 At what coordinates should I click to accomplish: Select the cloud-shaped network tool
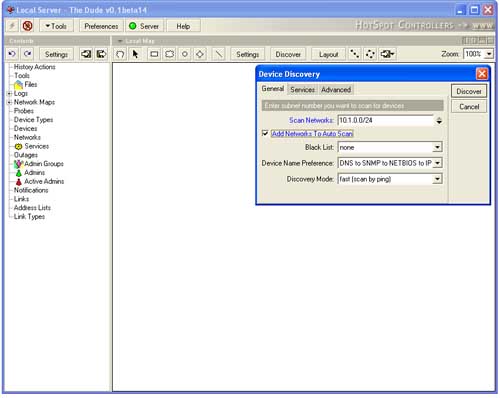point(169,54)
